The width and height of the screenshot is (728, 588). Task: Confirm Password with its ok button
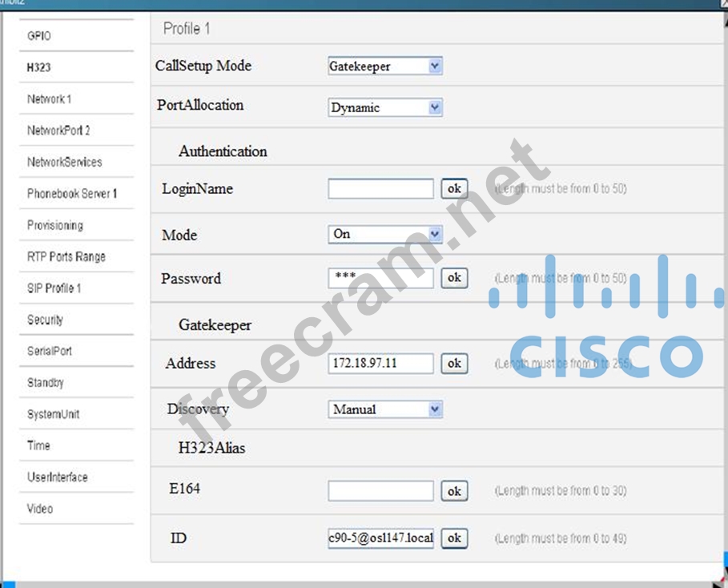[x=454, y=278]
